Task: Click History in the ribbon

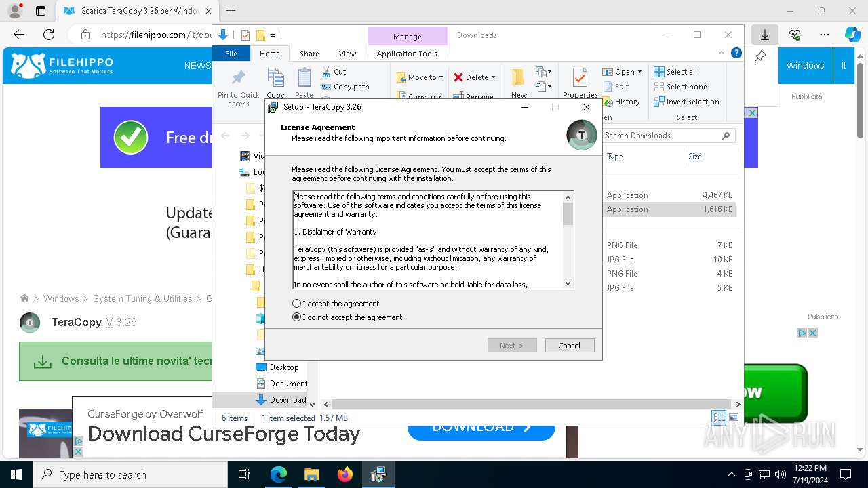Action: 620,102
